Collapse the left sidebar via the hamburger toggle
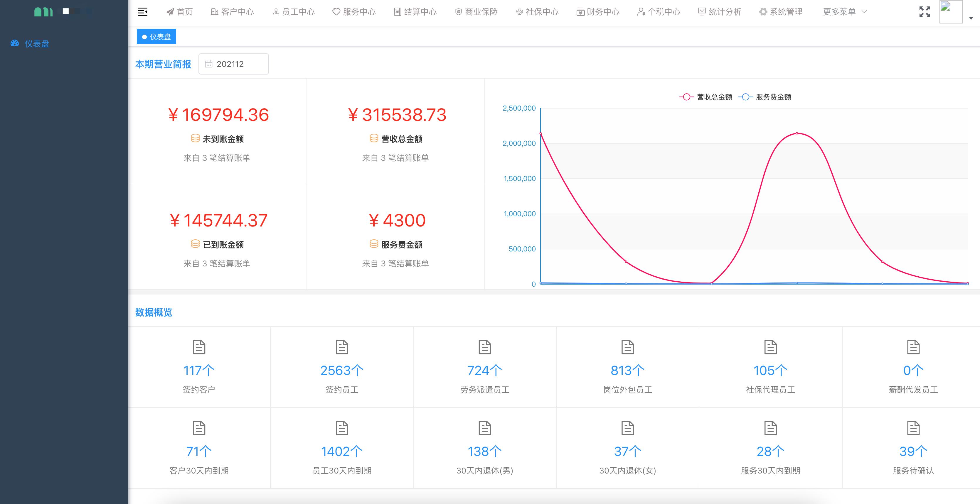Screen dimensions: 980x504 (x=143, y=12)
